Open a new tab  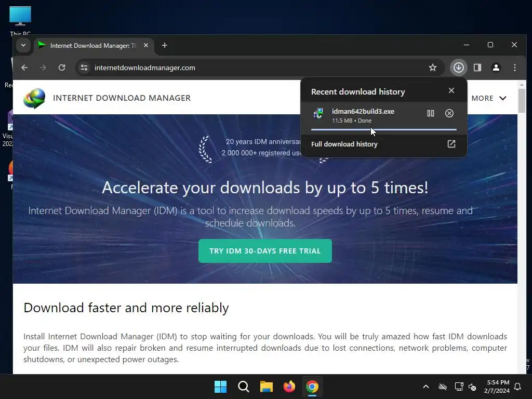click(x=165, y=45)
